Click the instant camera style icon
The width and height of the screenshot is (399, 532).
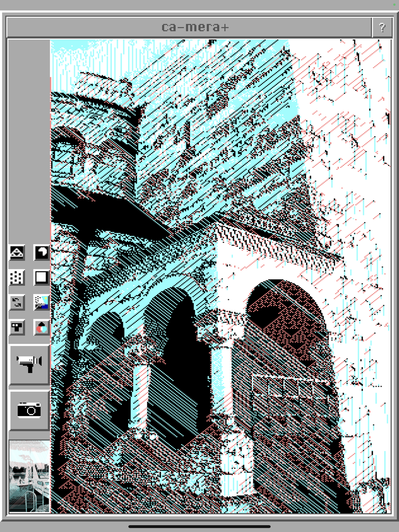click(x=17, y=328)
